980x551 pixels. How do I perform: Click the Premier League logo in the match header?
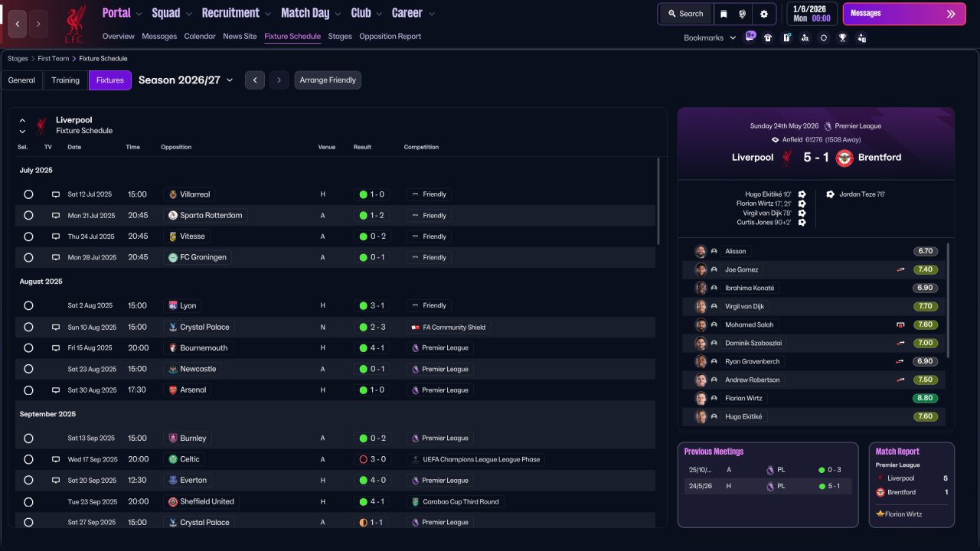[x=828, y=126]
